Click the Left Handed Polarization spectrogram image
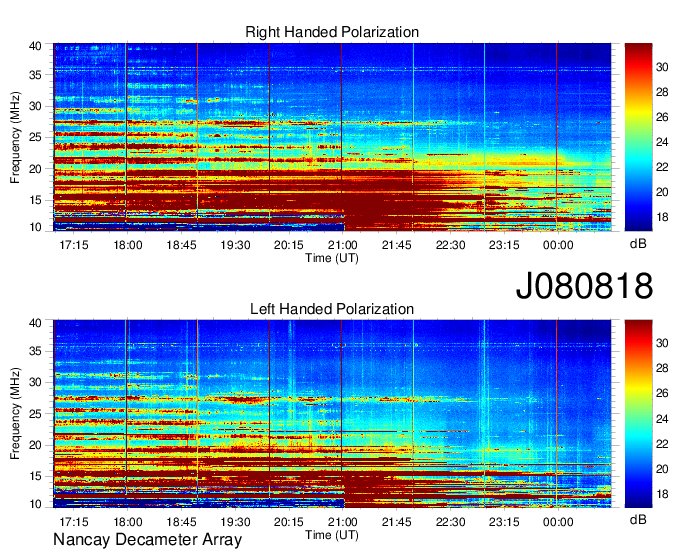 pyautogui.click(x=332, y=414)
